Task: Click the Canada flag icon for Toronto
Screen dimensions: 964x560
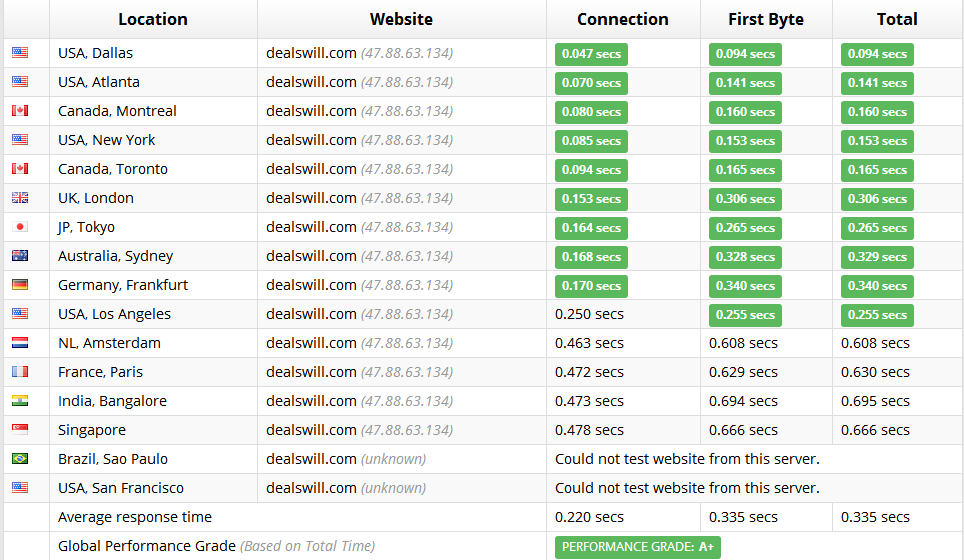Action: [20, 168]
